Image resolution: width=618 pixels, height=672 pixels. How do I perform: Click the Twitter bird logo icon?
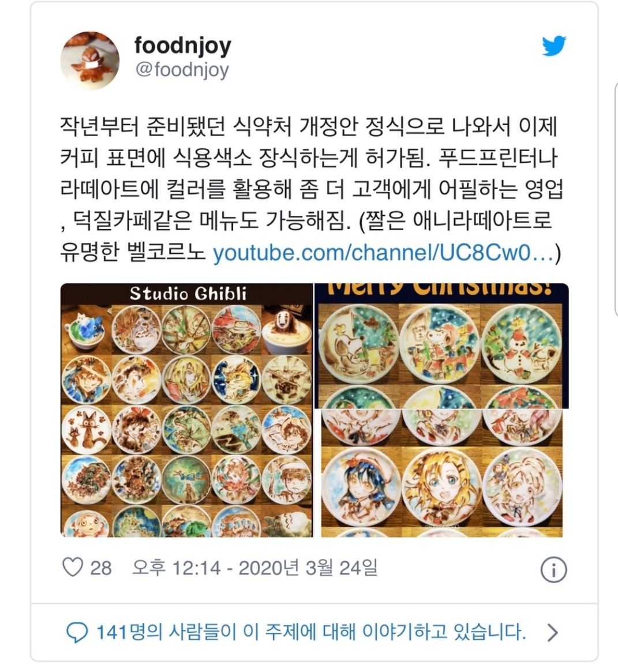pos(554,46)
